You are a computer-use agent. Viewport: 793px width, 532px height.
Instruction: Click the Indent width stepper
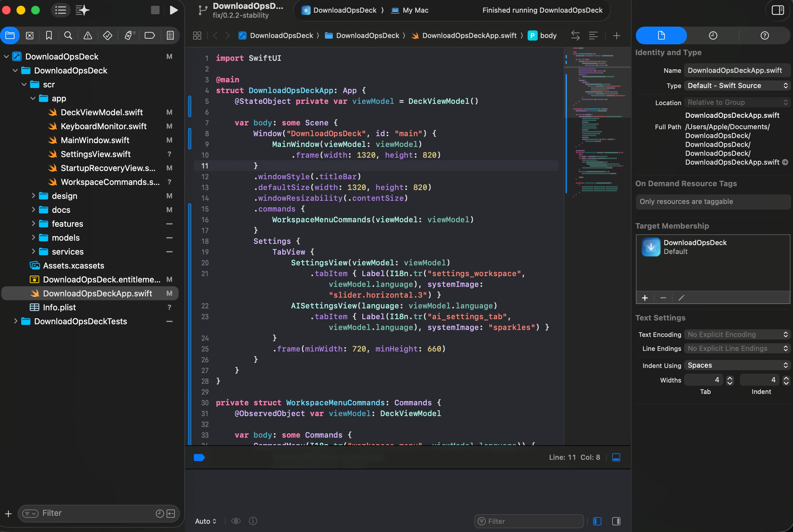pyautogui.click(x=786, y=380)
